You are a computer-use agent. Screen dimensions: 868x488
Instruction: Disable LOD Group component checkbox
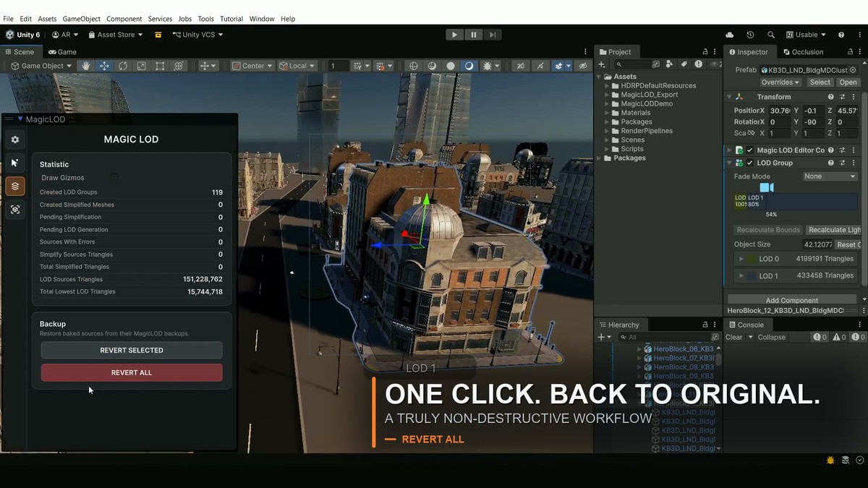point(750,163)
